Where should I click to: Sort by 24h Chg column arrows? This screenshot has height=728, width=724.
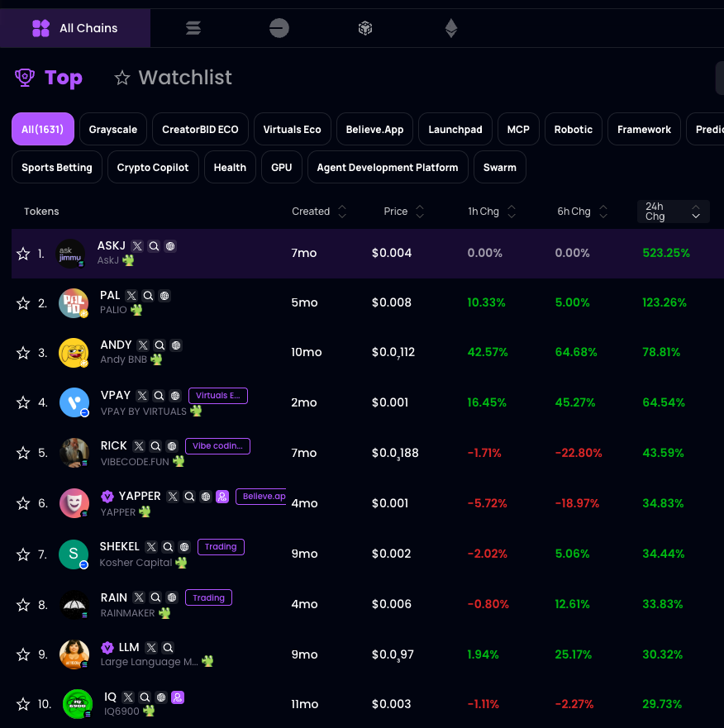696,212
